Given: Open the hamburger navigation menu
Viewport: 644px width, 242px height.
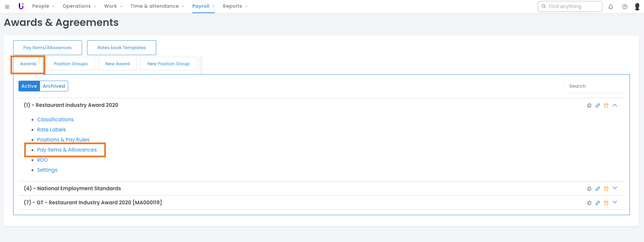Looking at the screenshot, I should pyautogui.click(x=7, y=6).
